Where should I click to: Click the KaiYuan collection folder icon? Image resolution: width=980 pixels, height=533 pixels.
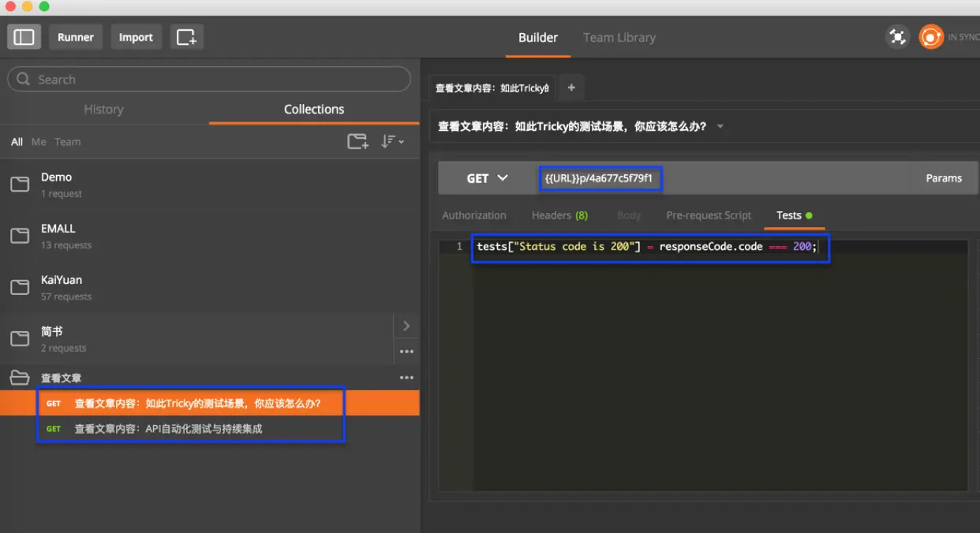coord(20,287)
